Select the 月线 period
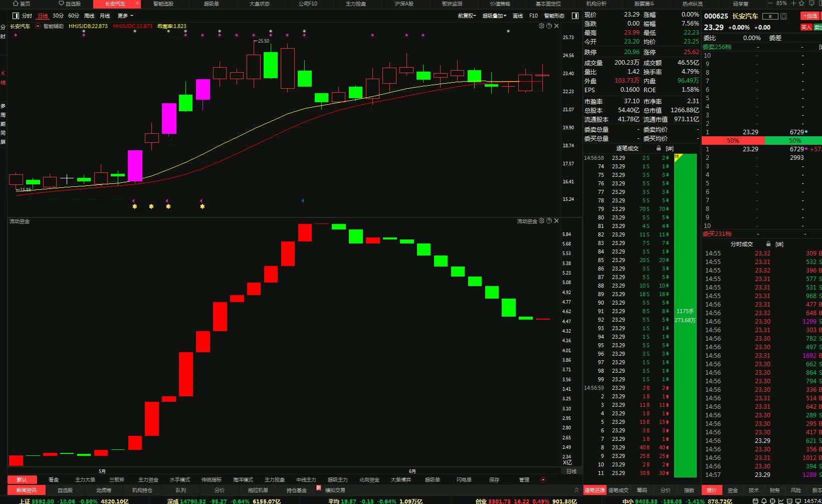This screenshot has height=504, width=822. 105,16
